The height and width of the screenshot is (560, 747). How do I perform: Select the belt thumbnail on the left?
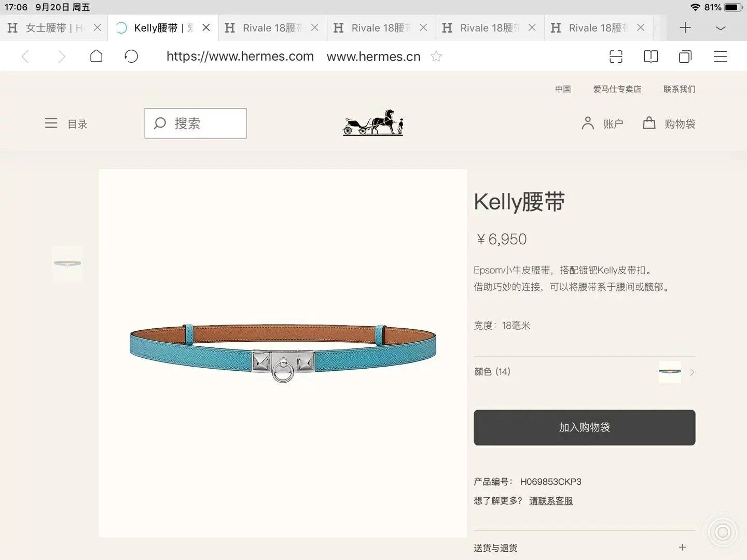point(67,263)
